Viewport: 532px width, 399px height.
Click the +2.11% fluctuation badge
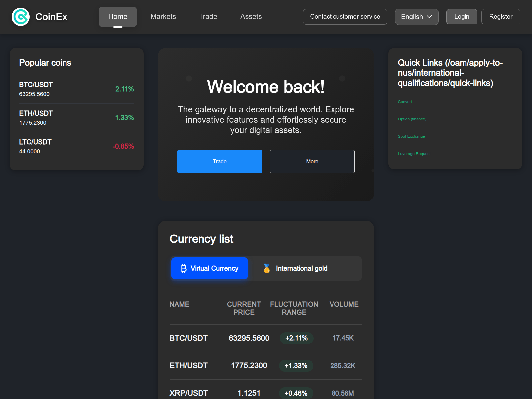pyautogui.click(x=296, y=338)
